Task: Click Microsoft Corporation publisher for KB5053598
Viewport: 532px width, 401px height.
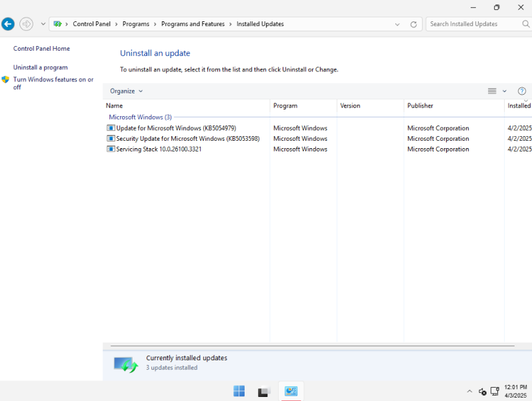Action: pos(438,139)
